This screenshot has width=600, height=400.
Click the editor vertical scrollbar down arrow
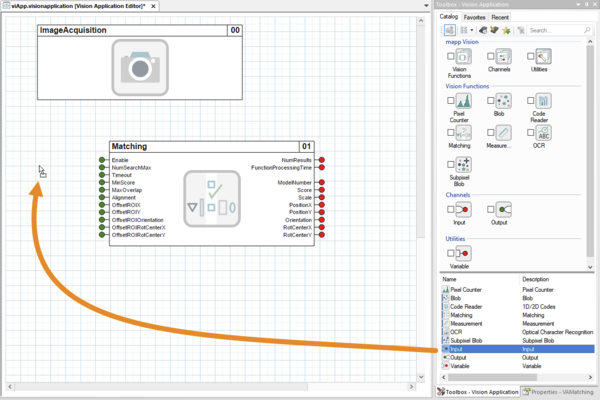point(421,377)
